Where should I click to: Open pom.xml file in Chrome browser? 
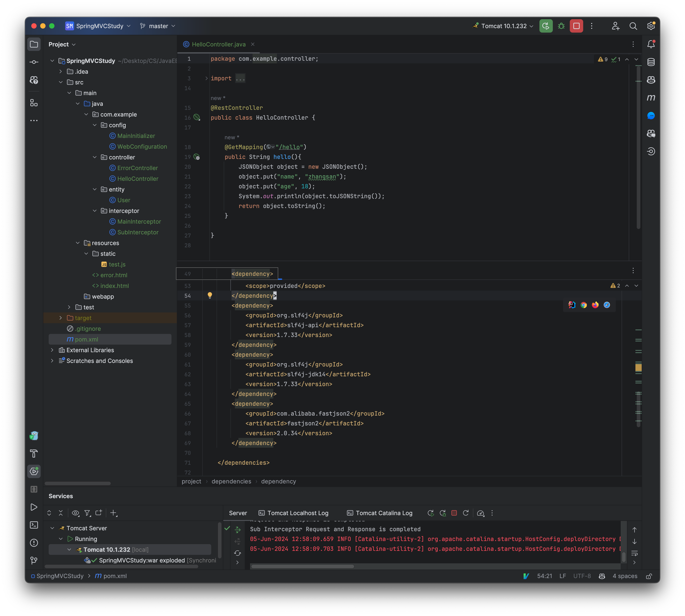coord(583,305)
